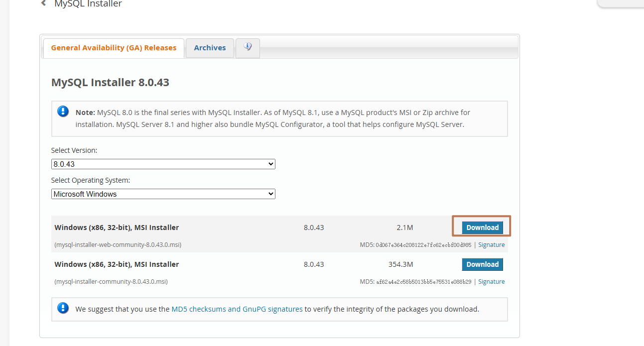The height and width of the screenshot is (346, 644).
Task: Click installer title in the 354.3M row
Action: 117,264
